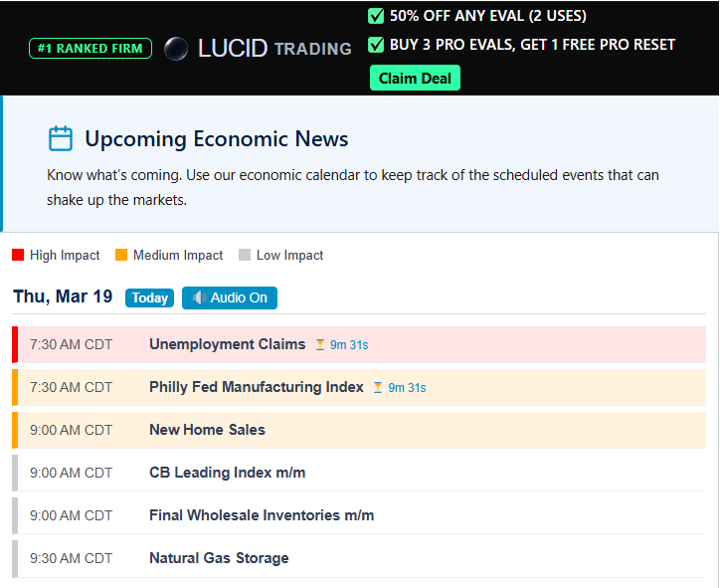Screen dimensions: 720x588
Task: Click the speaker icon in the Audio On button
Action: click(x=199, y=297)
